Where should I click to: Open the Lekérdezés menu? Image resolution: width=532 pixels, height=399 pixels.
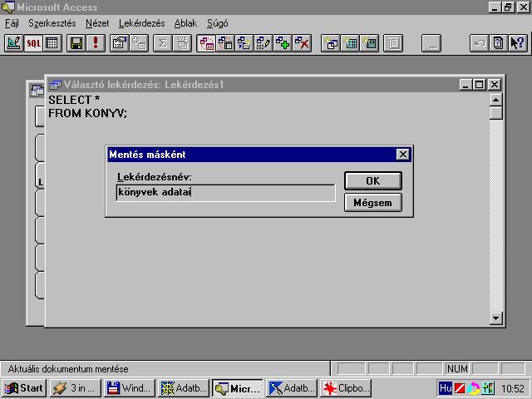click(141, 23)
